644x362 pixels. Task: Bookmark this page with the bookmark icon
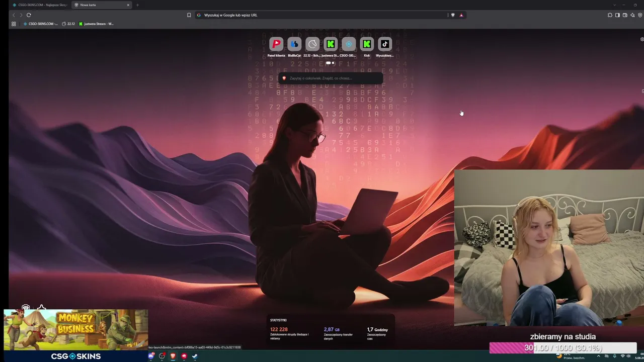[189, 15]
